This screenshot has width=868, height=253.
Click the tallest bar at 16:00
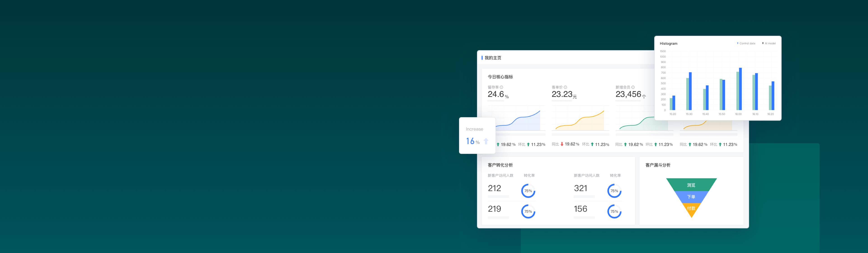point(740,89)
